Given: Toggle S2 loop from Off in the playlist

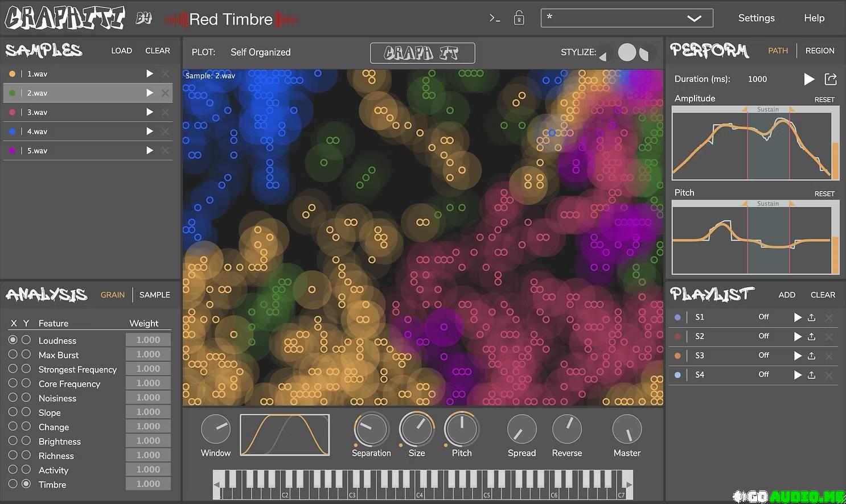Looking at the screenshot, I should pyautogui.click(x=763, y=336).
